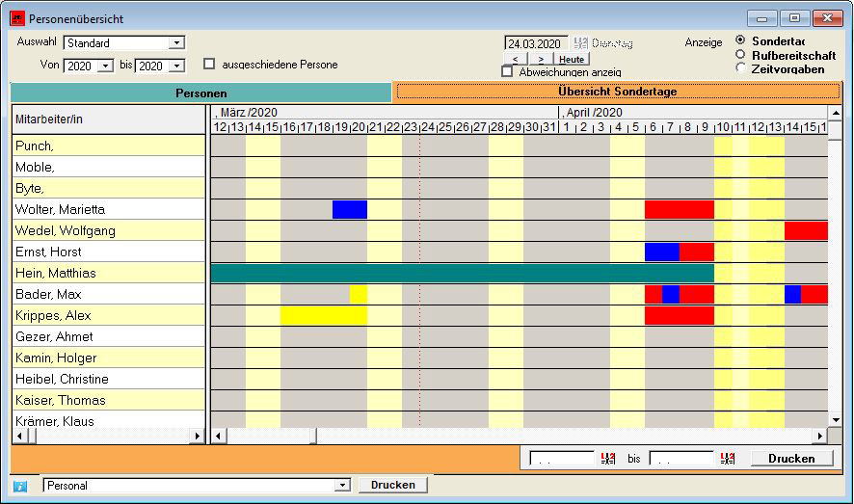
Task: Click Drucken button beside Personal dropdown
Action: tap(393, 485)
